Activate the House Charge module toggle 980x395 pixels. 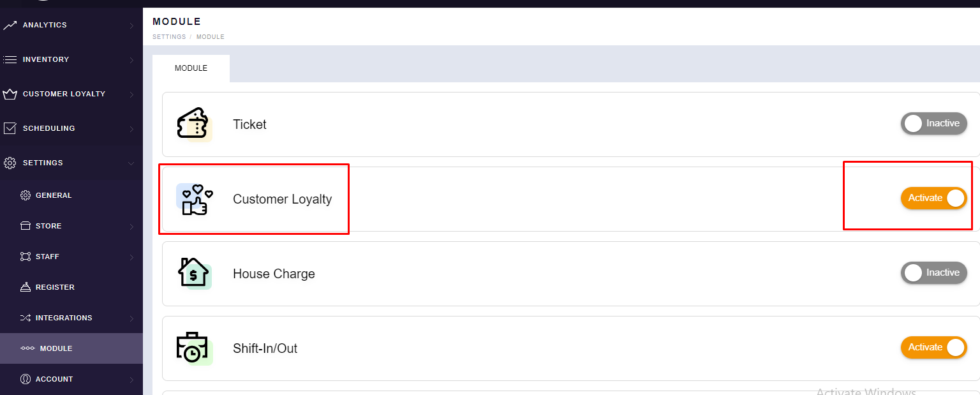pyautogui.click(x=933, y=272)
